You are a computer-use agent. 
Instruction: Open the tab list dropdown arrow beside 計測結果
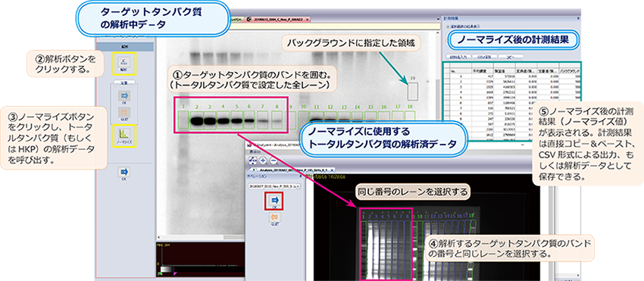click(438, 18)
